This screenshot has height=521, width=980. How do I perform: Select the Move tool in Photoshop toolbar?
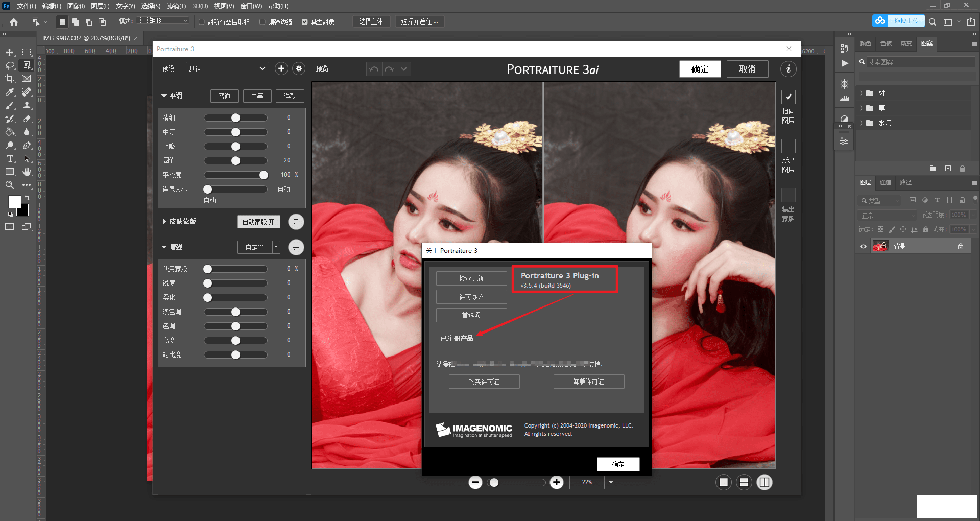click(10, 52)
